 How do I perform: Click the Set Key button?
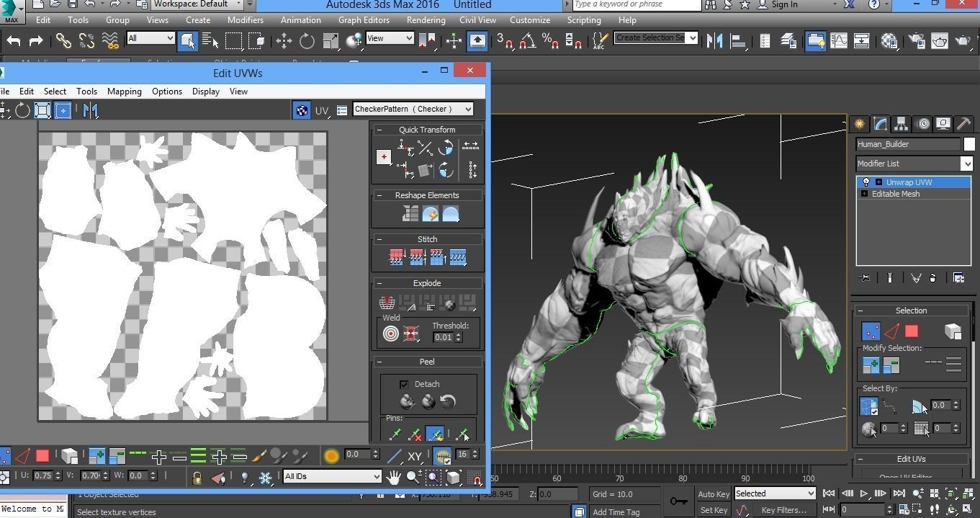click(x=714, y=510)
